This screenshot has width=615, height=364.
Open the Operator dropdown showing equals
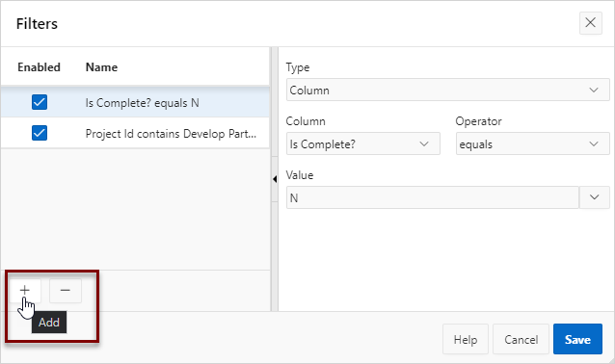pyautogui.click(x=532, y=144)
